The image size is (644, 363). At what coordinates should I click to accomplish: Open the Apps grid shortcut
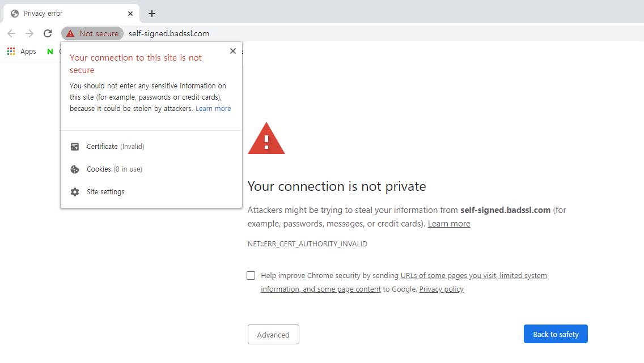pos(22,52)
